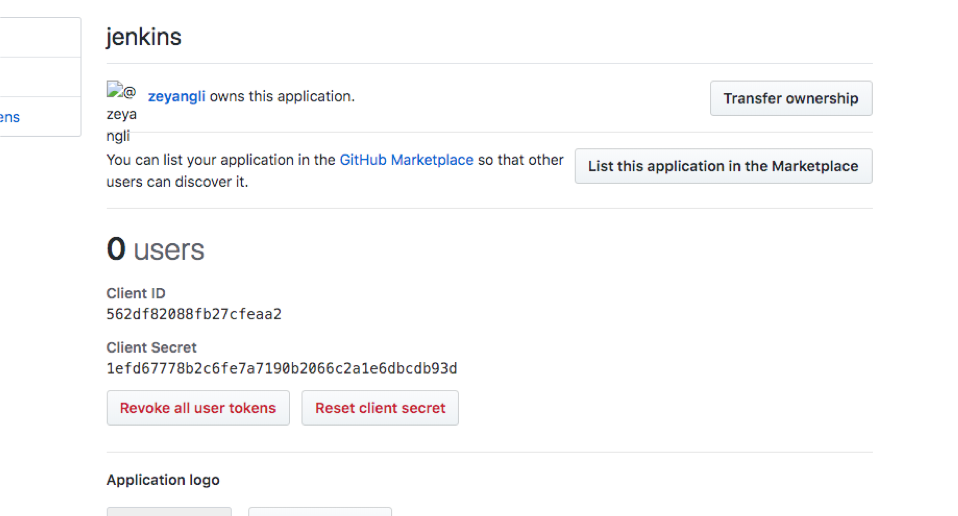Click the 0 users count heading

click(155, 249)
